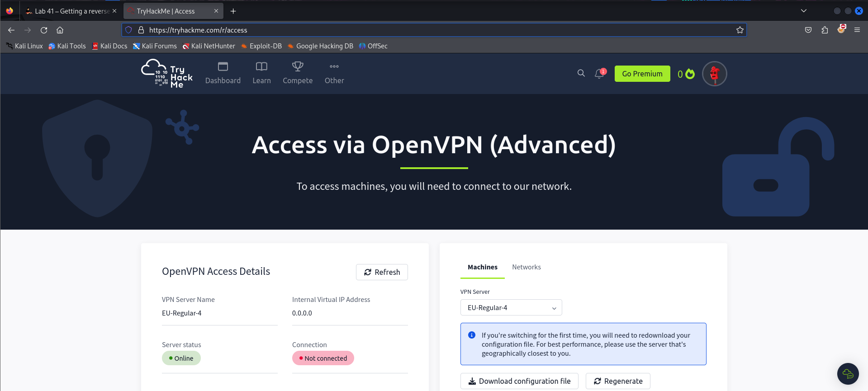This screenshot has height=391, width=868.
Task: Expand the list all tabs chevron
Action: click(804, 11)
